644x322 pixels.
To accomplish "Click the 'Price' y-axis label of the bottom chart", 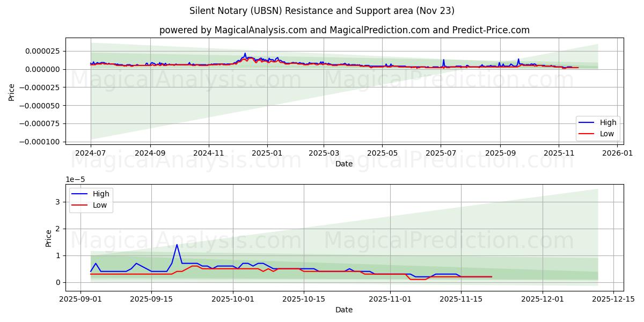I will click(x=49, y=238).
